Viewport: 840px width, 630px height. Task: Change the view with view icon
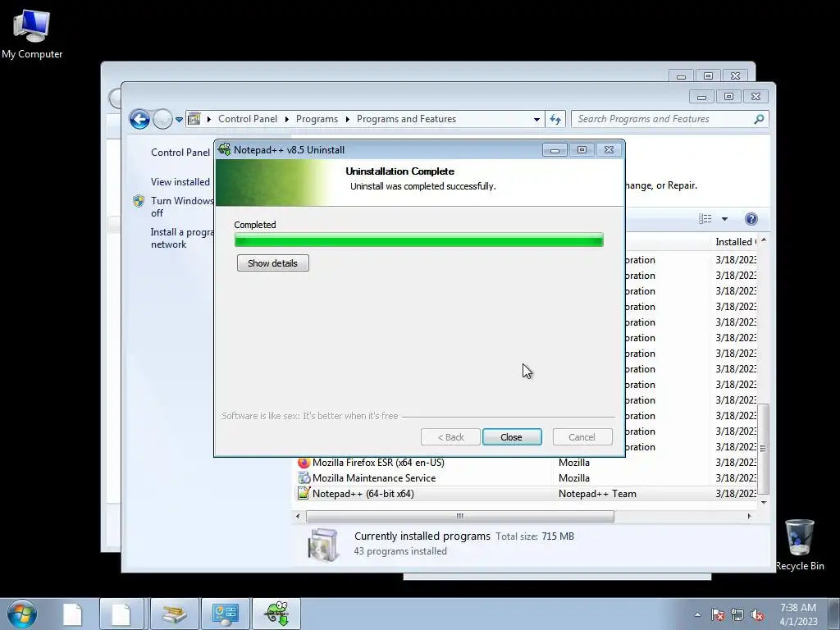(x=705, y=218)
